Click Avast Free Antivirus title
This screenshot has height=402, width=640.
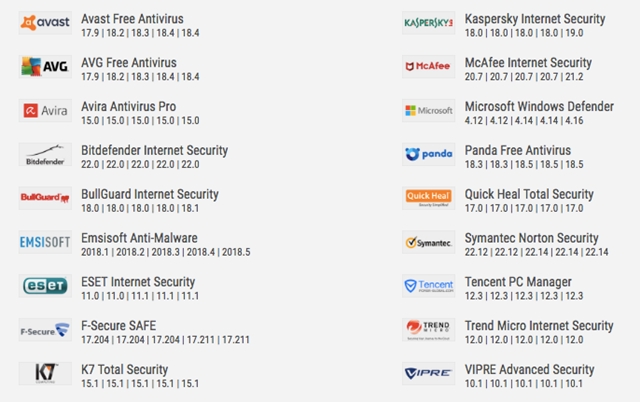pos(132,19)
